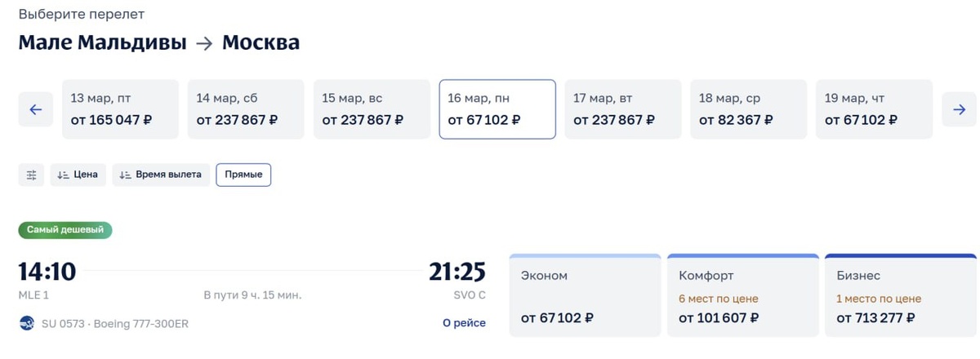Select the 16 мар, пн date tab
The height and width of the screenshot is (359, 980).
click(x=497, y=109)
